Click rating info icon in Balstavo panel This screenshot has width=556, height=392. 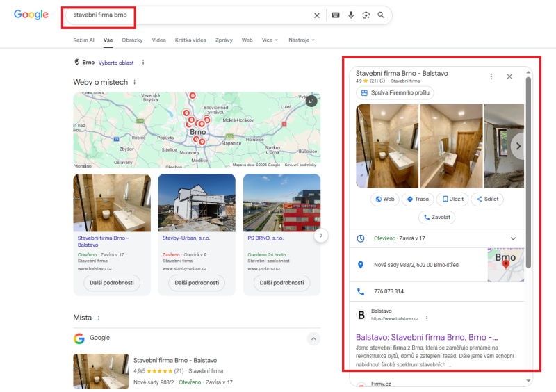382,81
